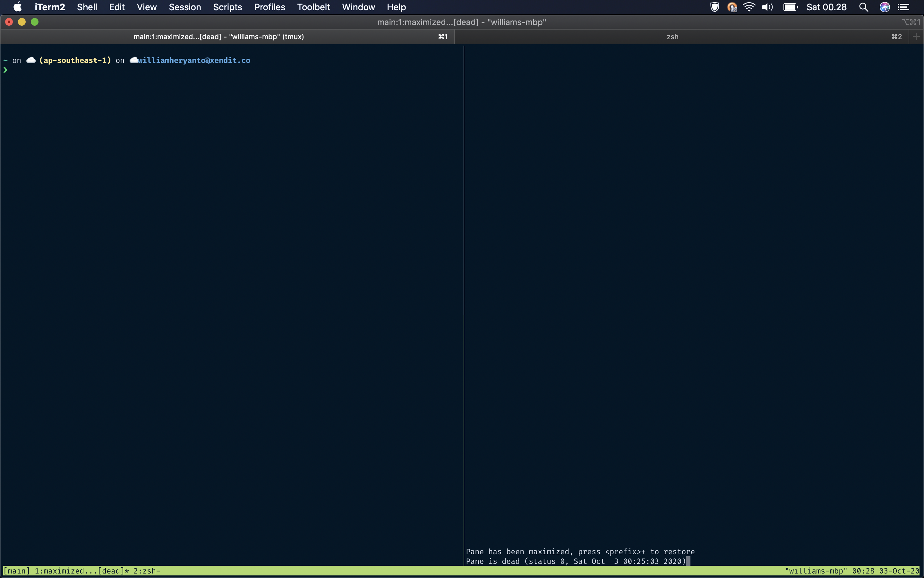Viewport: 924px width, 578px height.
Task: Click the 'Pane has been maximized' message line
Action: pos(580,552)
